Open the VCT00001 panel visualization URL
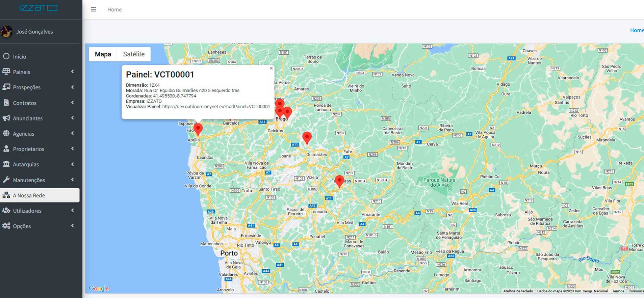Image resolution: width=644 pixels, height=298 pixels. tap(216, 107)
